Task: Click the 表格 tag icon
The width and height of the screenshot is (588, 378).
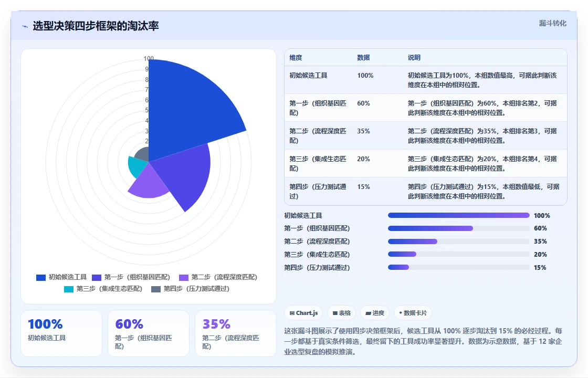Action: pos(335,313)
